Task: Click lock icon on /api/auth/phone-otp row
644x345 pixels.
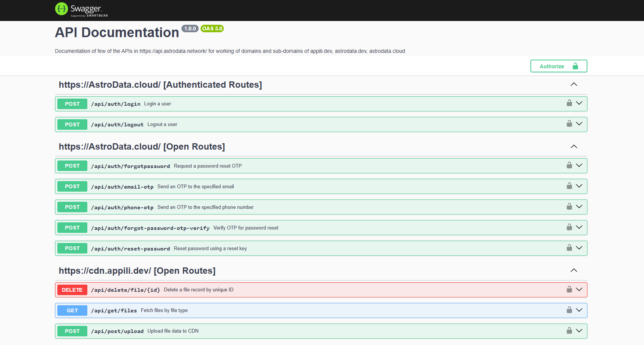Action: click(569, 207)
